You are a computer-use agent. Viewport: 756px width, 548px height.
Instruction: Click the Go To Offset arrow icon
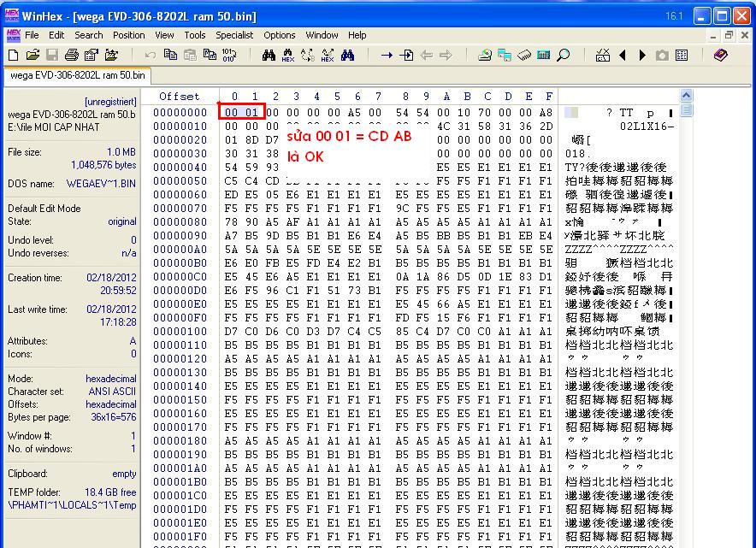(387, 56)
